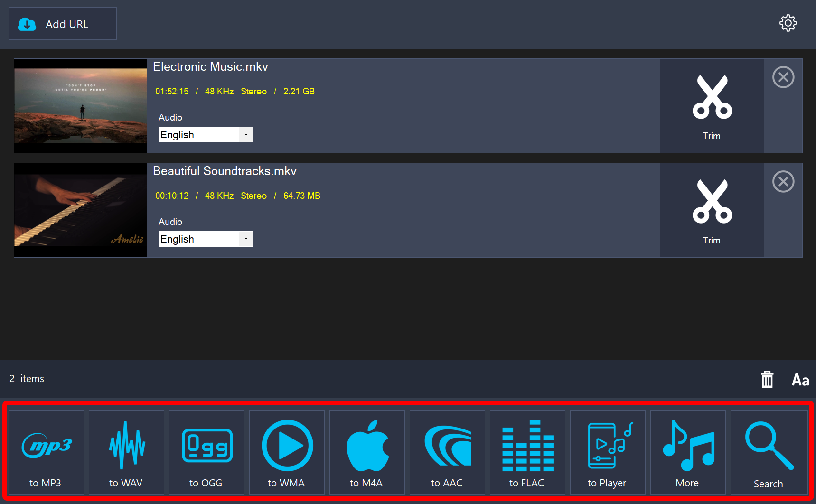Delete all items with trash icon

click(x=767, y=379)
